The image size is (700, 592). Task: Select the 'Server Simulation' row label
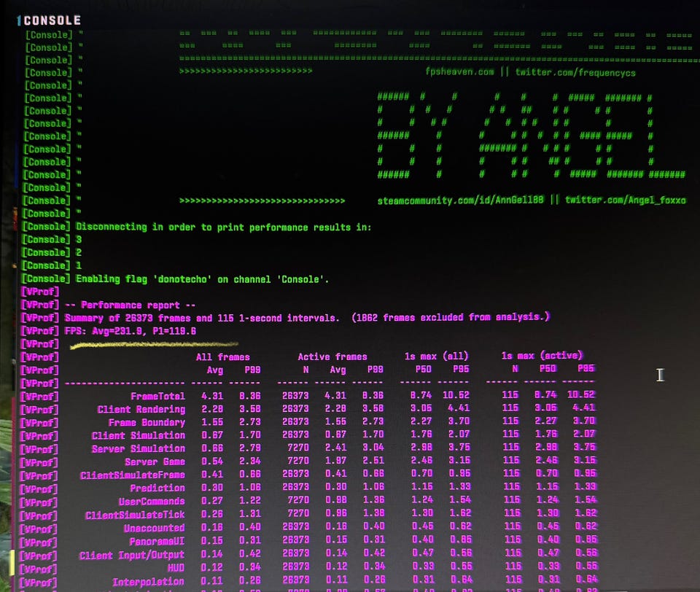139,448
